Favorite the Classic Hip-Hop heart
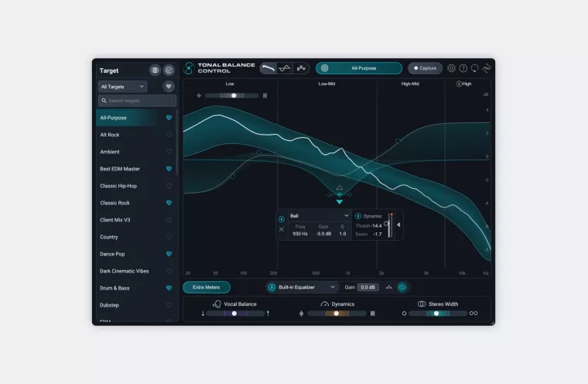Image resolution: width=588 pixels, height=384 pixels. tap(169, 186)
